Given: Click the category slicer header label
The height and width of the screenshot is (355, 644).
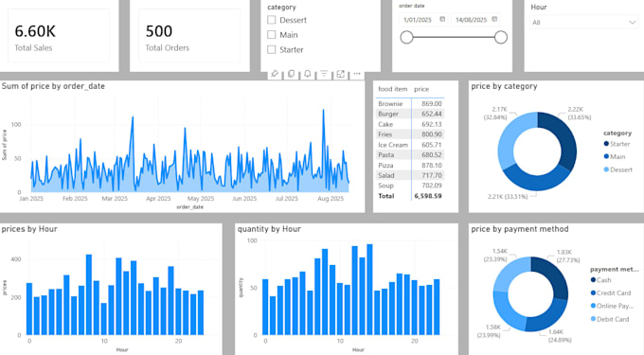Looking at the screenshot, I should [x=281, y=8].
